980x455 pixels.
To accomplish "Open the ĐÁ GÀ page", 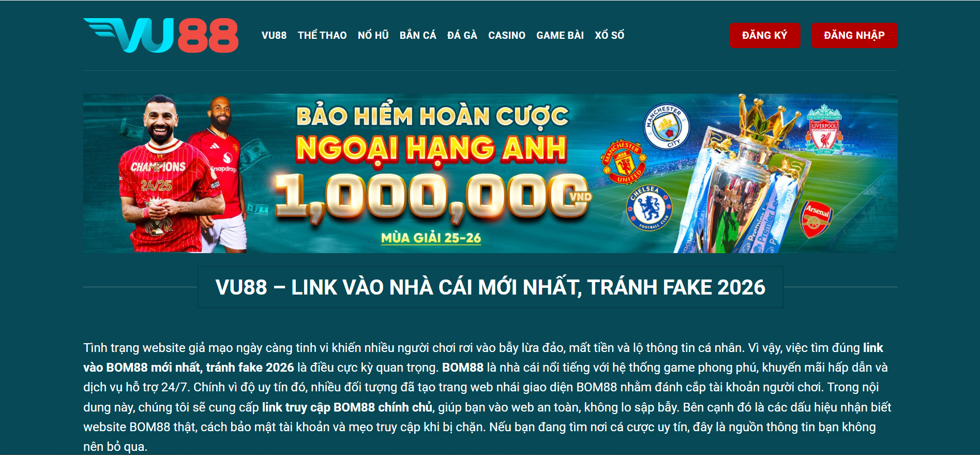I will coord(462,35).
